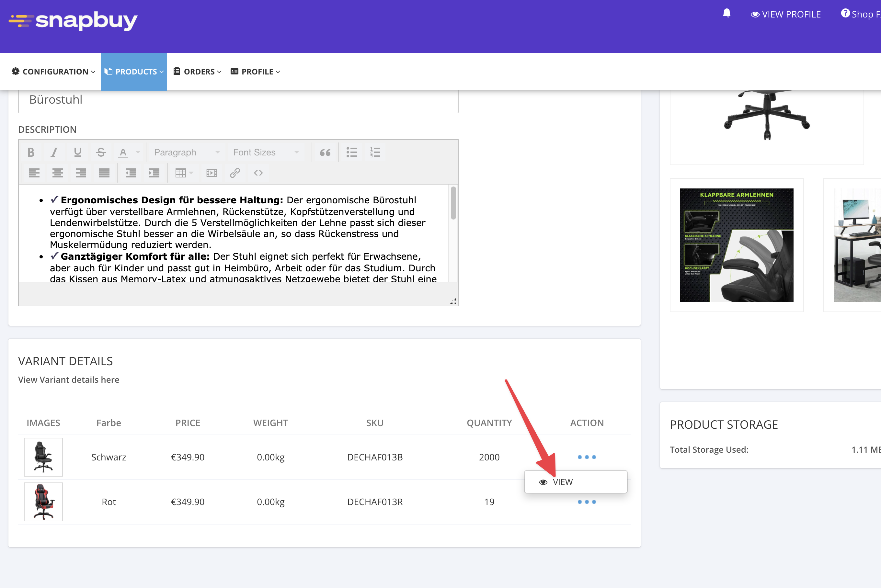
Task: Open action dots for Rot variant
Action: pyautogui.click(x=587, y=502)
